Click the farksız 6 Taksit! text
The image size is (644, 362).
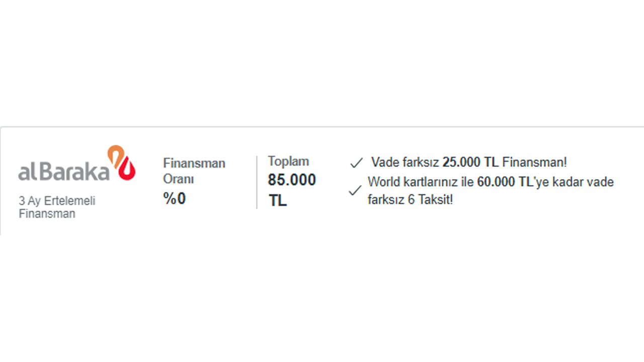click(x=410, y=200)
